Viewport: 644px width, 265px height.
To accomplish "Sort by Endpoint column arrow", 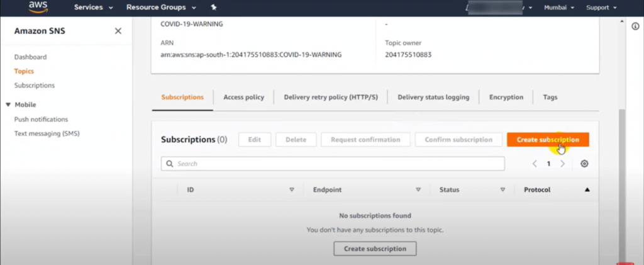I will pyautogui.click(x=418, y=190).
